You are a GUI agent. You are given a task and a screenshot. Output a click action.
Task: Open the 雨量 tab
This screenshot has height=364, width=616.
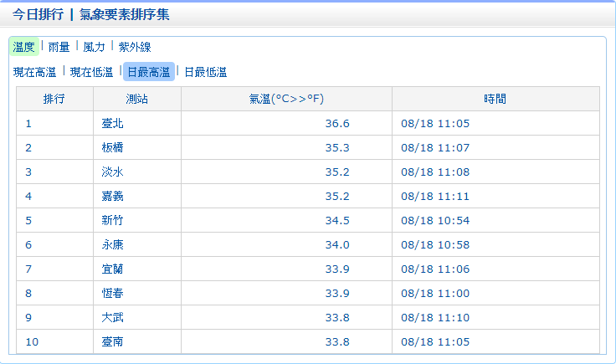pyautogui.click(x=59, y=47)
